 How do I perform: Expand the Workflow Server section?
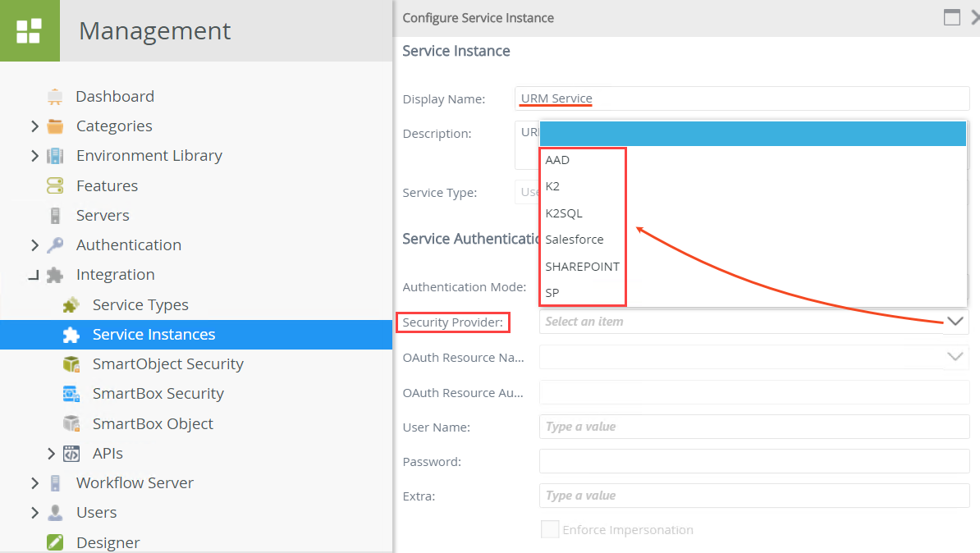[x=34, y=483]
